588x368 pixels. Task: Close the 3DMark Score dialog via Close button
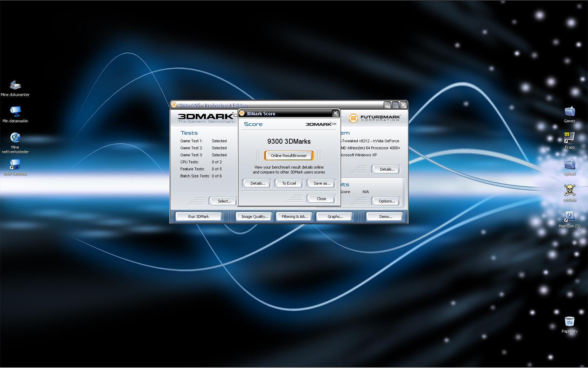321,199
